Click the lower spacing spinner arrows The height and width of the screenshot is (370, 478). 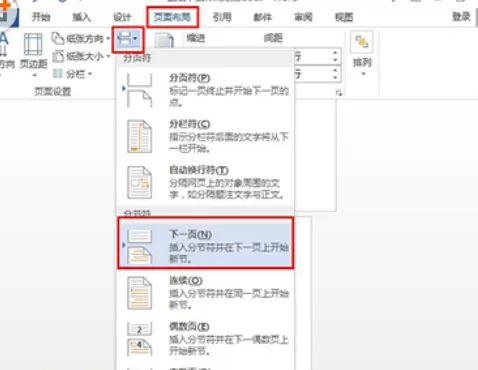point(335,74)
